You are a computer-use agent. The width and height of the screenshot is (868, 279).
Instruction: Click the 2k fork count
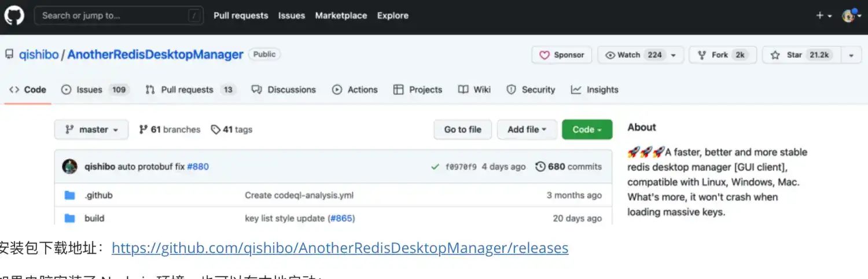(740, 55)
